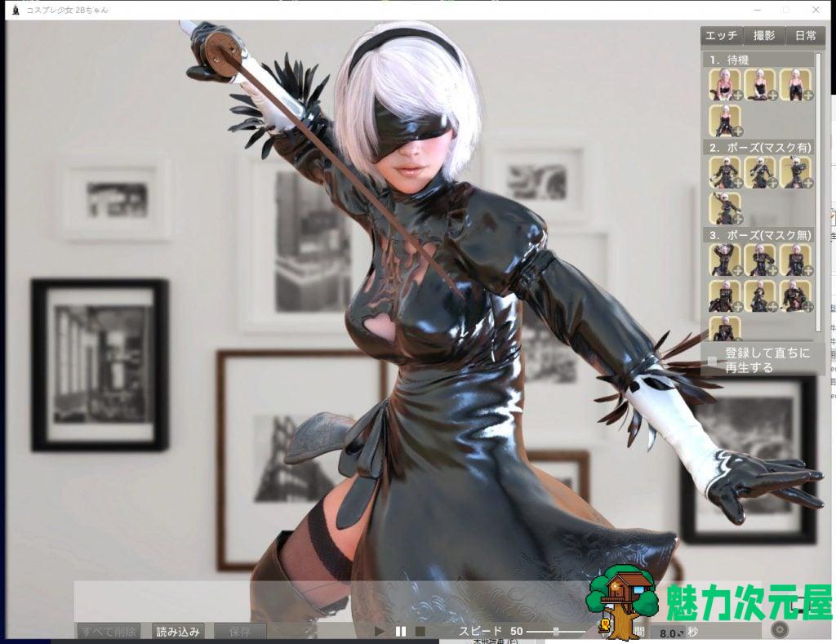Toggle the 登録して直ちに再生する checkbox
This screenshot has width=836, height=644.
coord(713,361)
